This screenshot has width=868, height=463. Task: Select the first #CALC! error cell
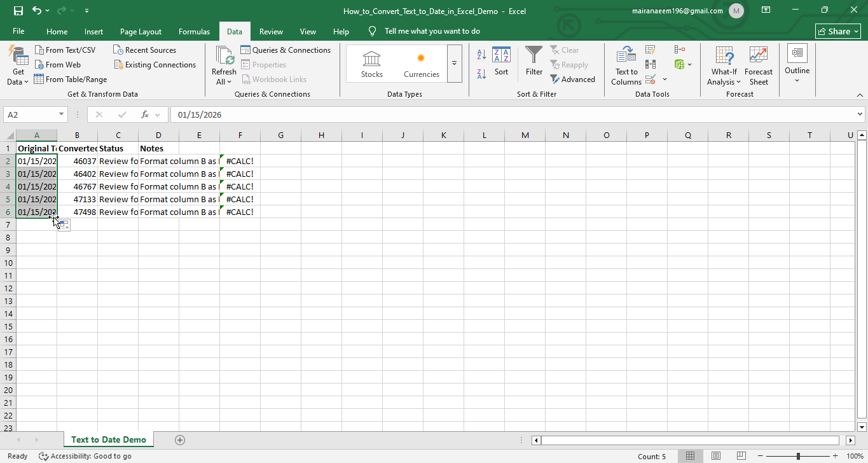tap(240, 161)
